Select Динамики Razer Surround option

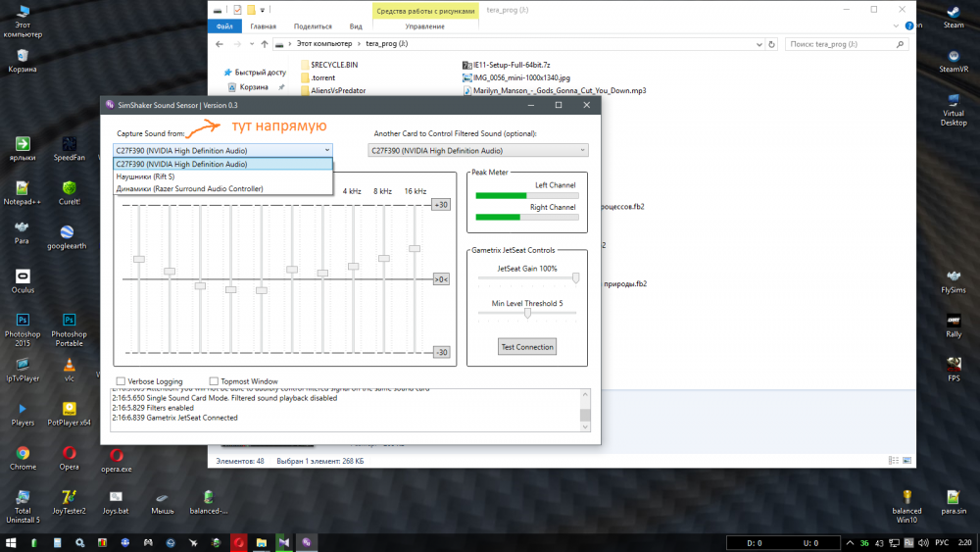coord(222,188)
